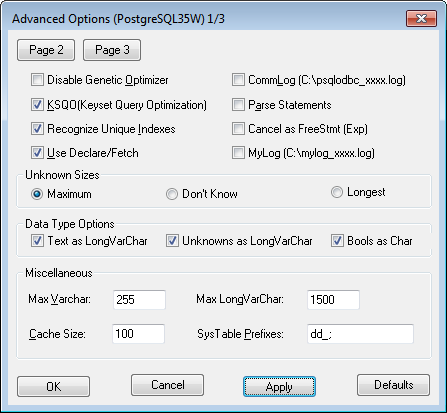
Task: Enable Disable Genetic Optimizer checkbox
Action: [37, 80]
